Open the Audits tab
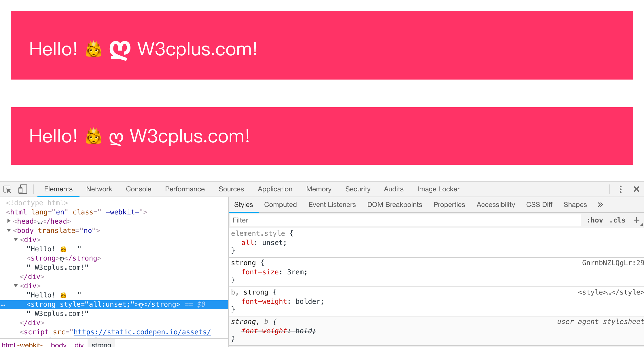Image resolution: width=644 pixels, height=347 pixels. [x=394, y=189]
